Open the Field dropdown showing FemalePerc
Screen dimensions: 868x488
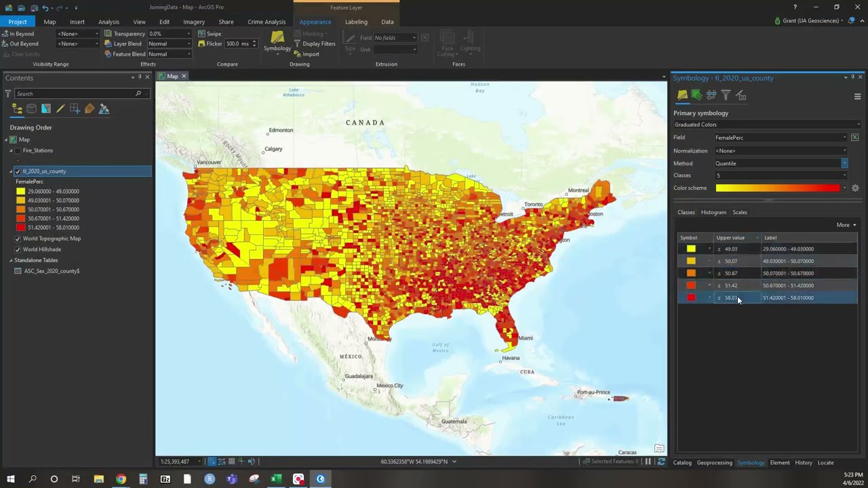pyautogui.click(x=781, y=138)
